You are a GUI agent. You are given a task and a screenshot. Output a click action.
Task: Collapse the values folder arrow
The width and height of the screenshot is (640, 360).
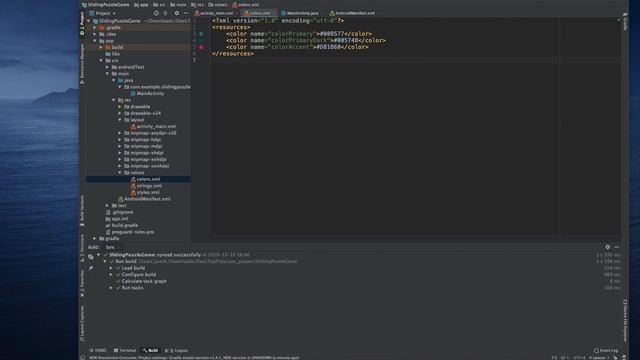(120, 173)
